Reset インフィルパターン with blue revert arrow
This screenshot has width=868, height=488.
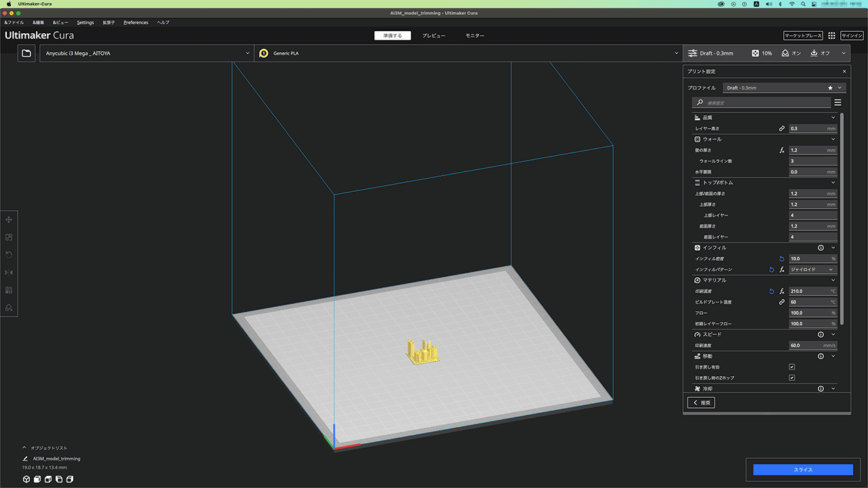[x=771, y=269]
